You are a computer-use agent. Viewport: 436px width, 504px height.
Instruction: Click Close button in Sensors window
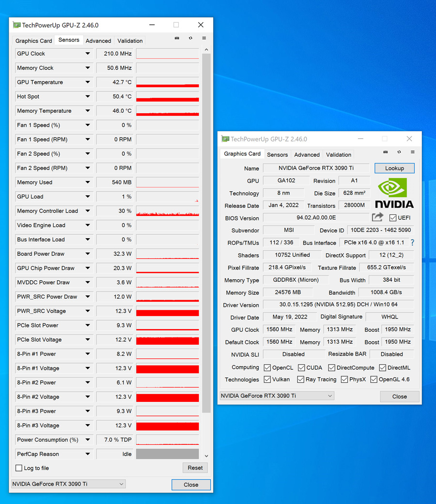[191, 485]
